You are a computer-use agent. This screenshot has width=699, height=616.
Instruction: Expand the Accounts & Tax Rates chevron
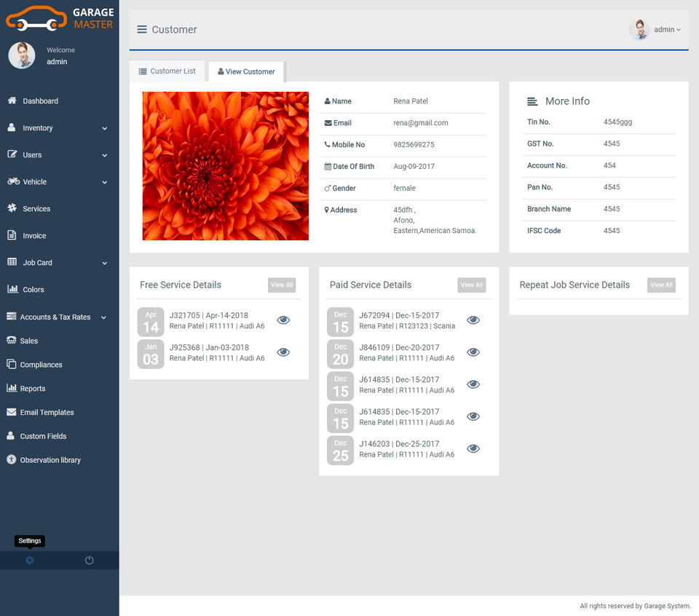(104, 317)
